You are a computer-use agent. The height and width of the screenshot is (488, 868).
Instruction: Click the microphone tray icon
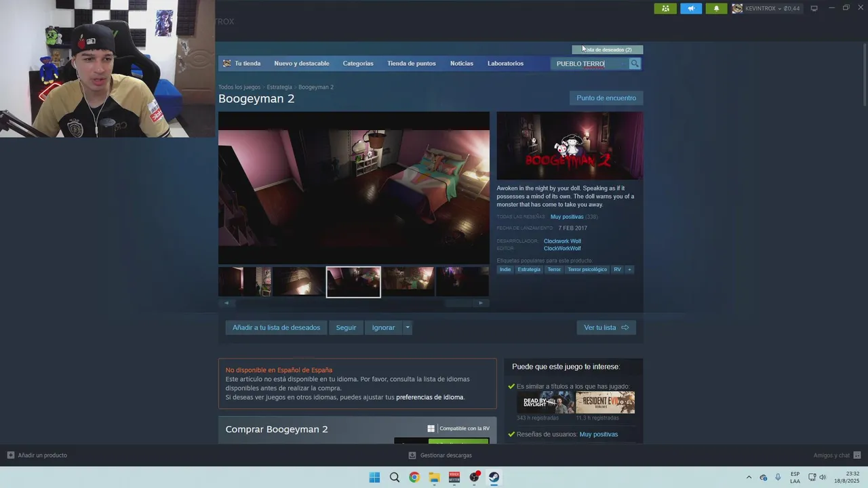[778, 477]
